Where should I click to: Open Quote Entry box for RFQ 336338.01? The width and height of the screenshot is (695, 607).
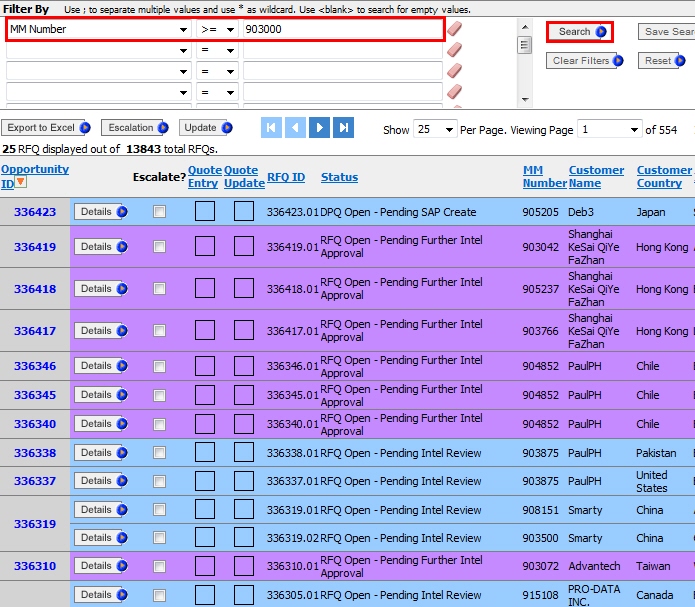[205, 452]
